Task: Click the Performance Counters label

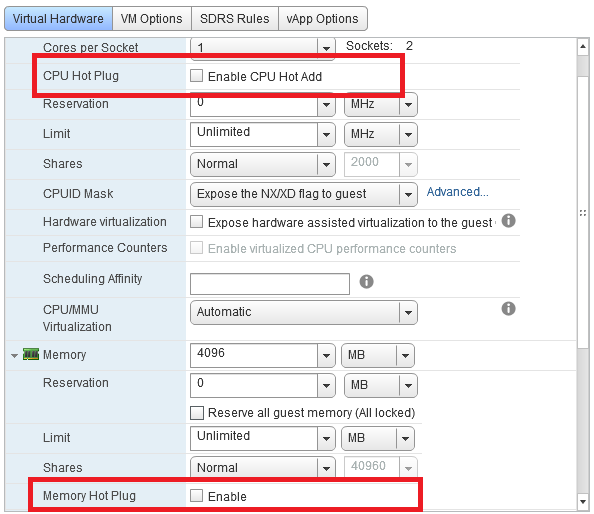Action: coord(105,248)
